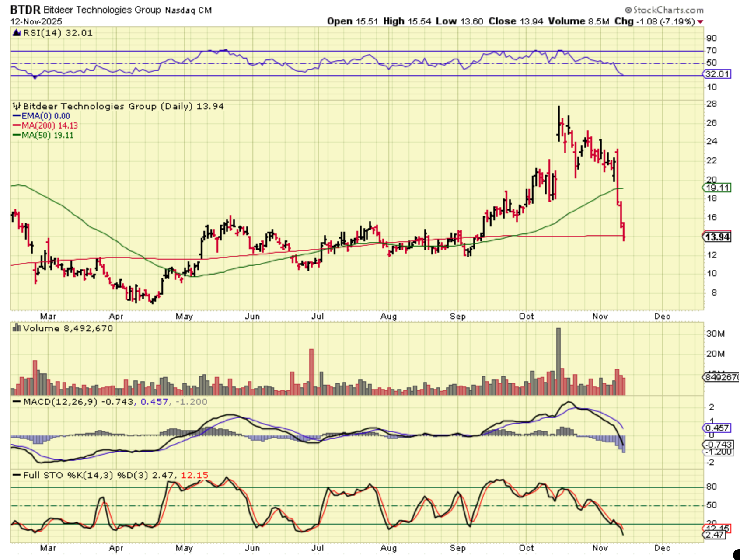Click the bold 13.94 price tag on the right axis
Screen dimensions: 740x560
tap(717, 237)
